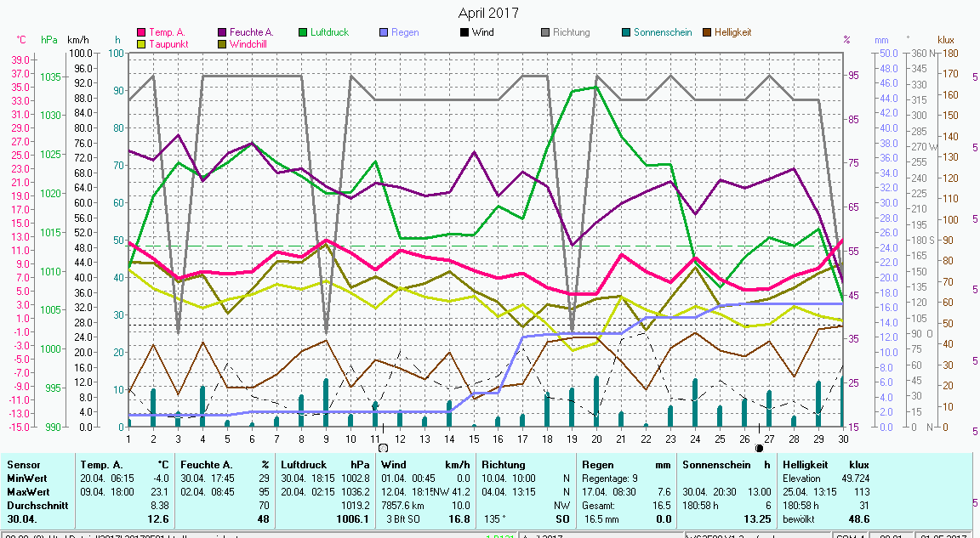The image size is (980, 538).
Task: Click the Sensor header in the data table
Action: point(23,465)
